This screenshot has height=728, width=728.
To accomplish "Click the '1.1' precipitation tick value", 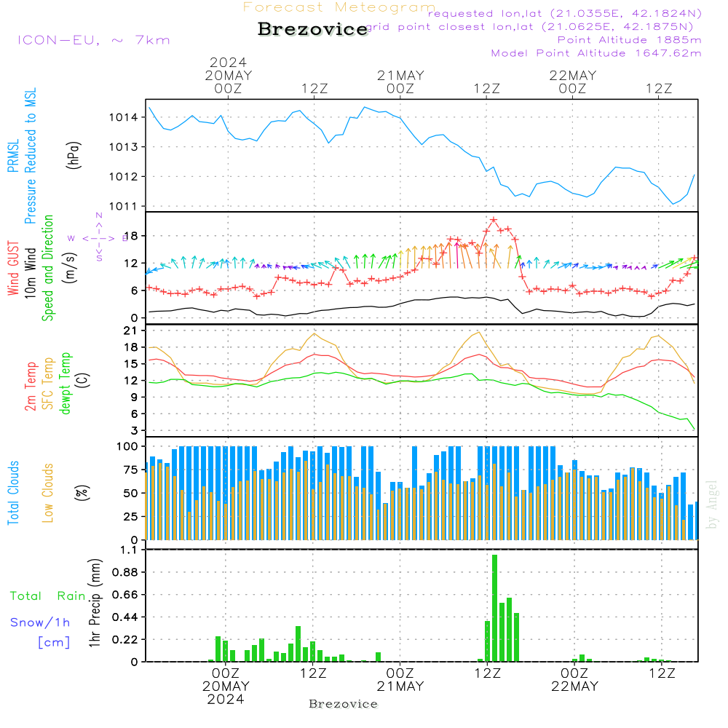I will pos(129,550).
